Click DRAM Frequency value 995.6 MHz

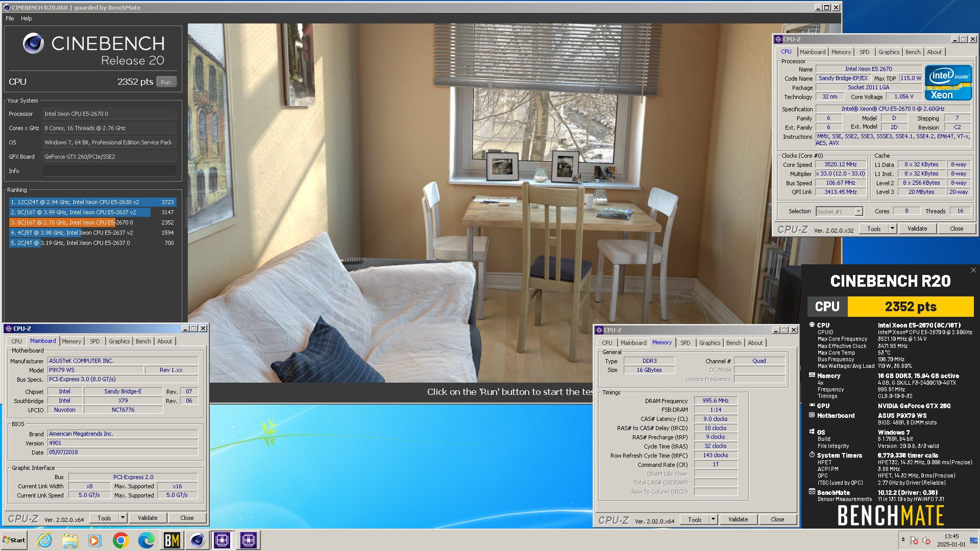tap(716, 401)
